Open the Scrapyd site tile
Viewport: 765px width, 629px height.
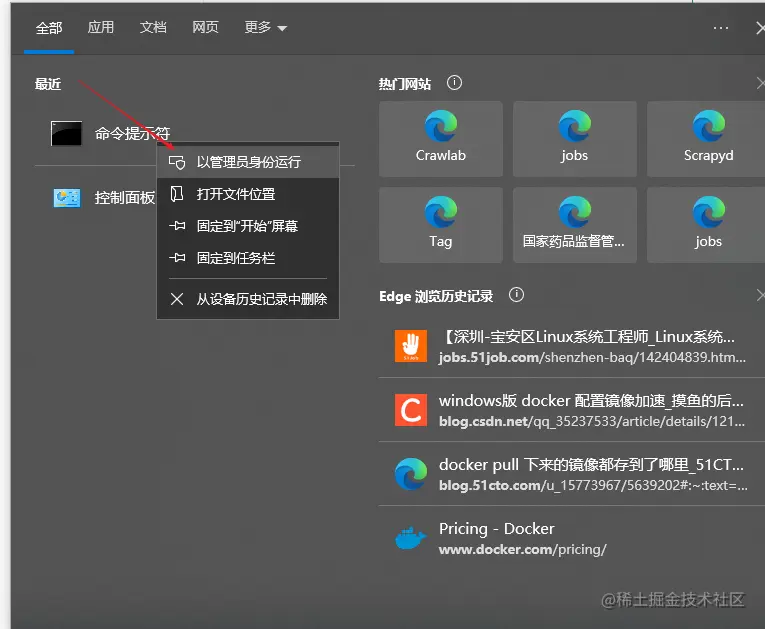point(708,139)
